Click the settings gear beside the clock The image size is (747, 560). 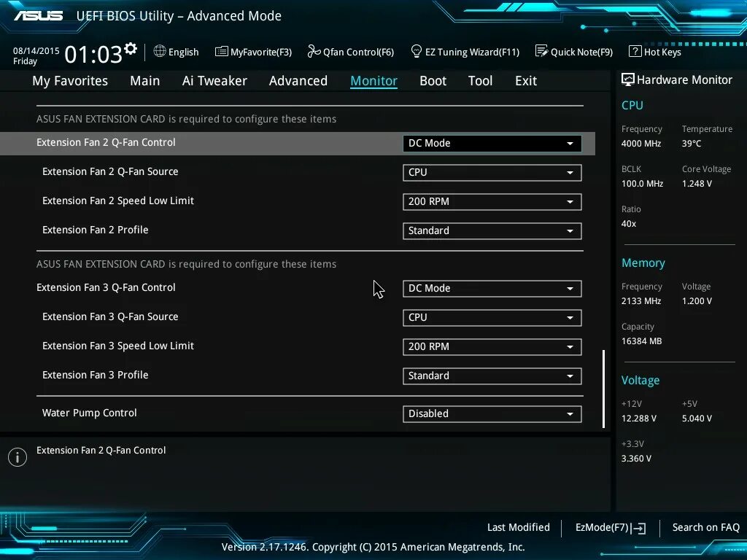pyautogui.click(x=131, y=49)
